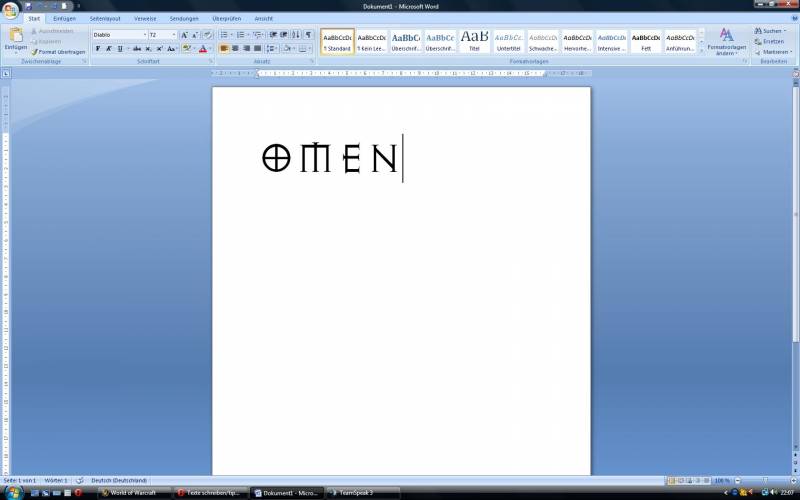Image resolution: width=800 pixels, height=500 pixels.
Task: Click Ersetzen replace button
Action: pyautogui.click(x=769, y=41)
